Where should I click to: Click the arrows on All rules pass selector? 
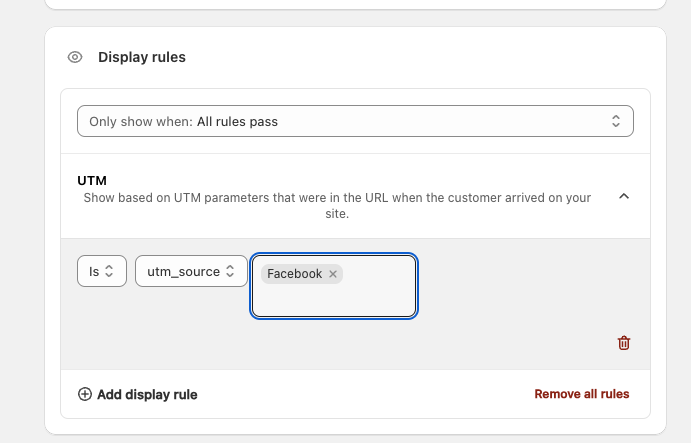pos(616,121)
